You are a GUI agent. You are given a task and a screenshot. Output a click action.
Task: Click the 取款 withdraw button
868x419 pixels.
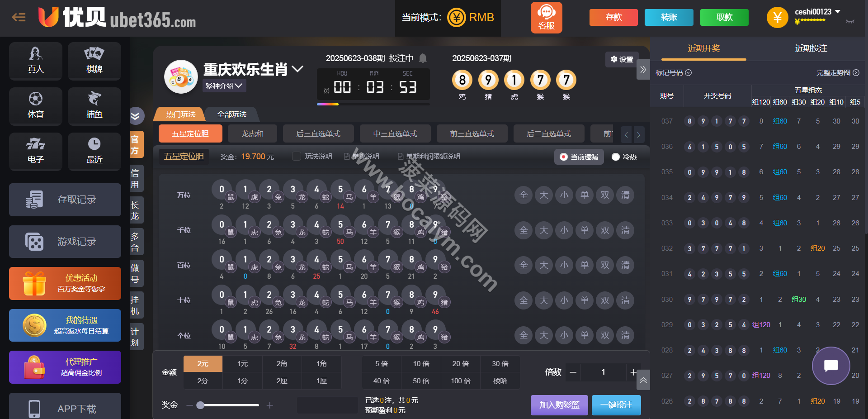point(724,17)
